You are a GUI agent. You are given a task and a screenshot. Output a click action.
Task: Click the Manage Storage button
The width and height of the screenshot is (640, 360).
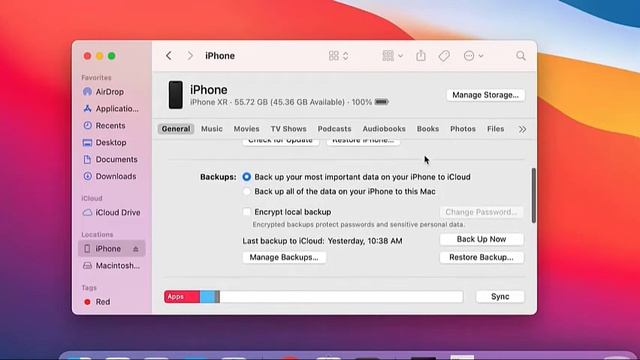485,95
